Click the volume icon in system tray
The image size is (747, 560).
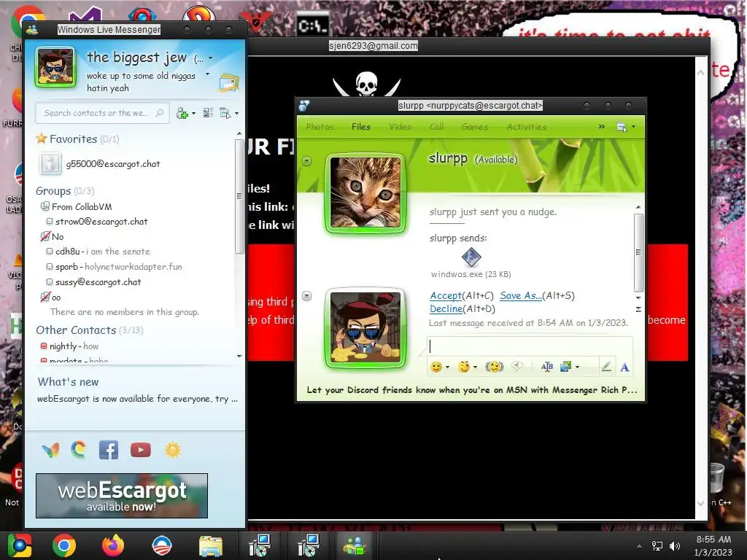tap(675, 545)
